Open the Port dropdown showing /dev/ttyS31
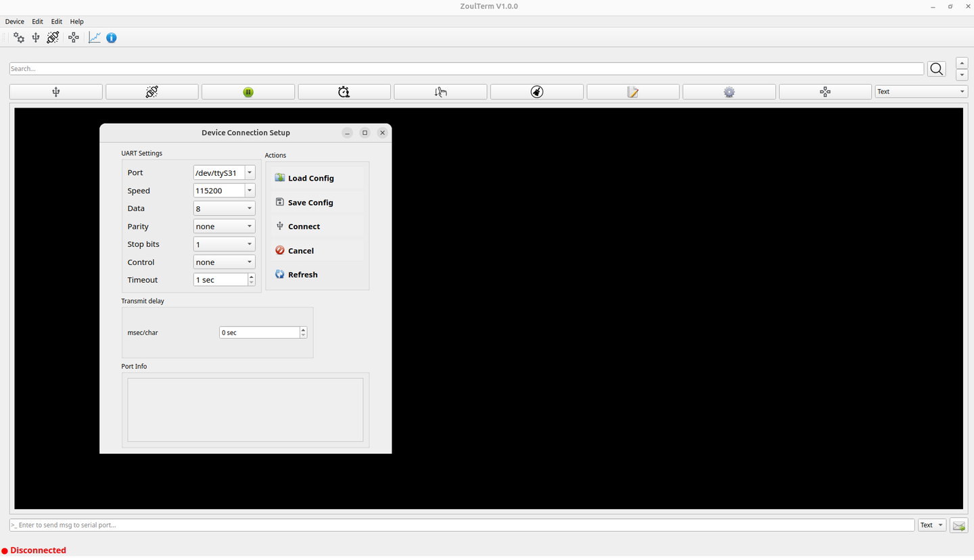Image resolution: width=974 pixels, height=560 pixels. click(224, 173)
